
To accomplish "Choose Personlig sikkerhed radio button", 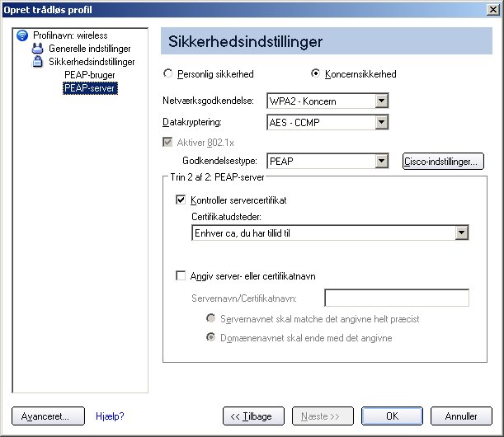I will coord(167,73).
